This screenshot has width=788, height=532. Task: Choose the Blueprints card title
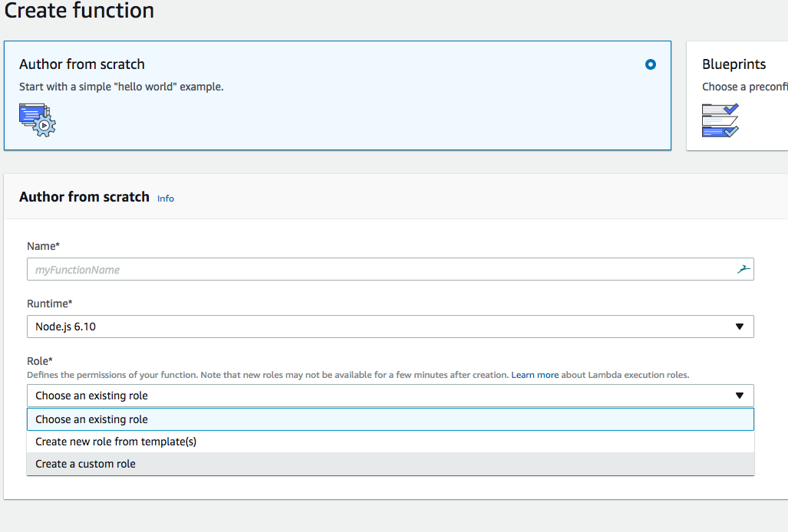[734, 64]
